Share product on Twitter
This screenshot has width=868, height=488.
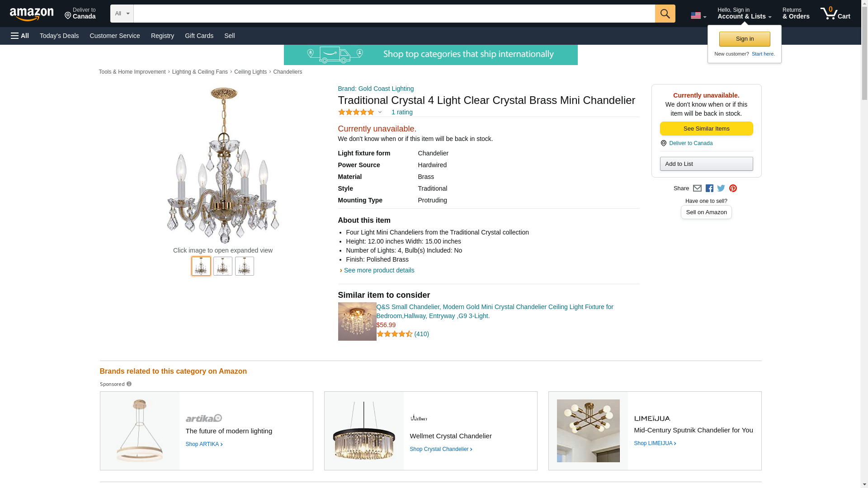[x=721, y=188]
